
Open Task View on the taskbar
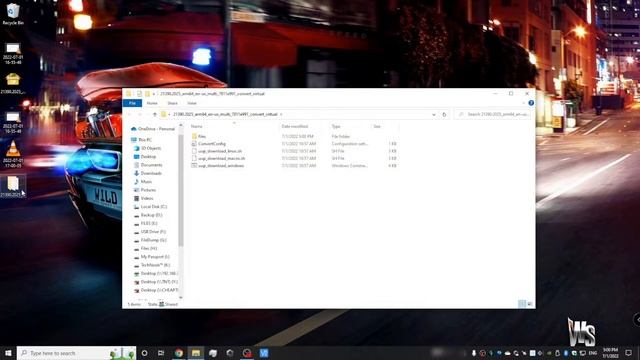pos(161,353)
